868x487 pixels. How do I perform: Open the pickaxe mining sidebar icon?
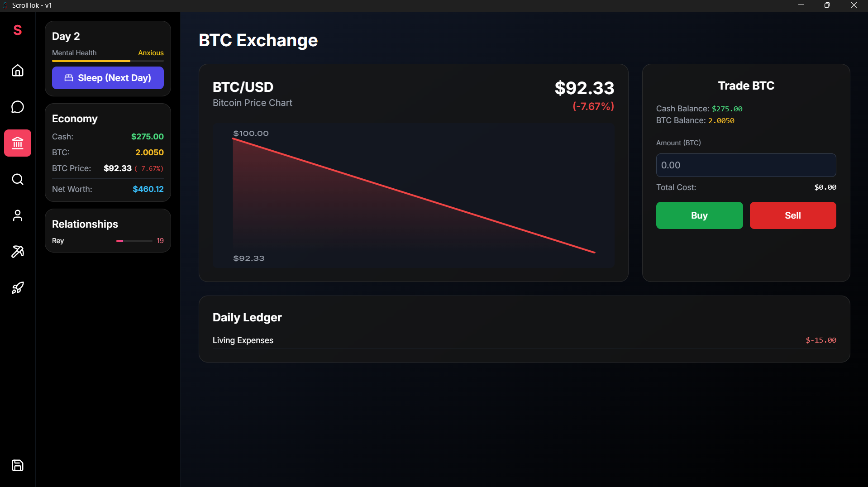pos(18,252)
